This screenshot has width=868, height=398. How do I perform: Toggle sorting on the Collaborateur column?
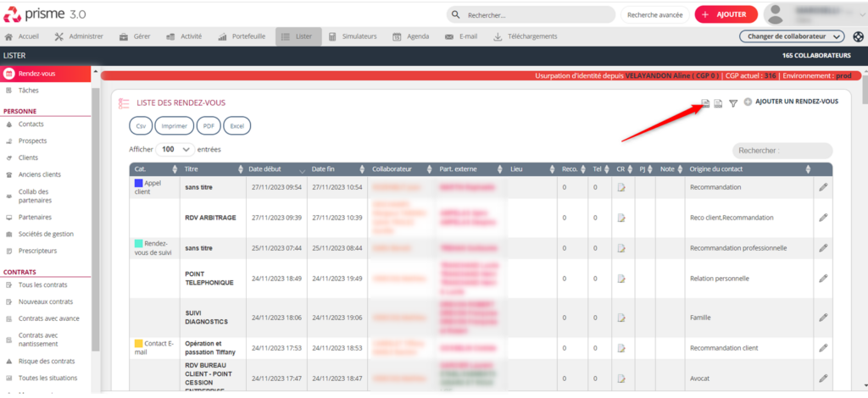point(399,169)
